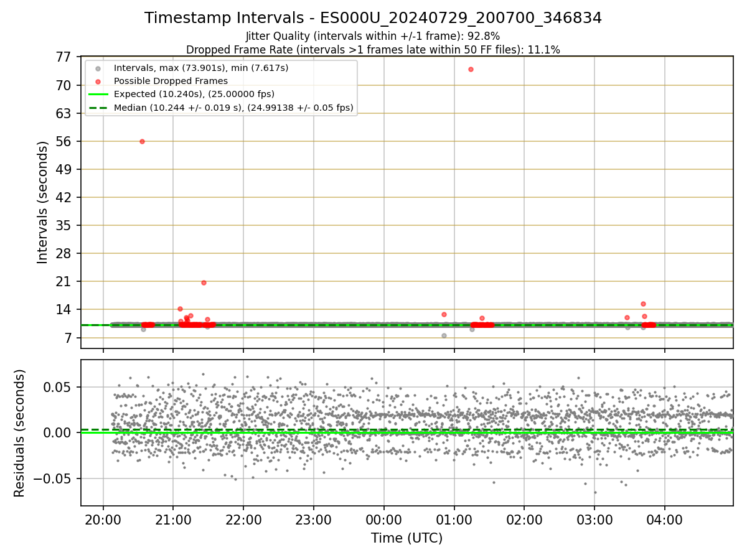
Task: Click the red dot marker in the legend
Action: pos(98,82)
